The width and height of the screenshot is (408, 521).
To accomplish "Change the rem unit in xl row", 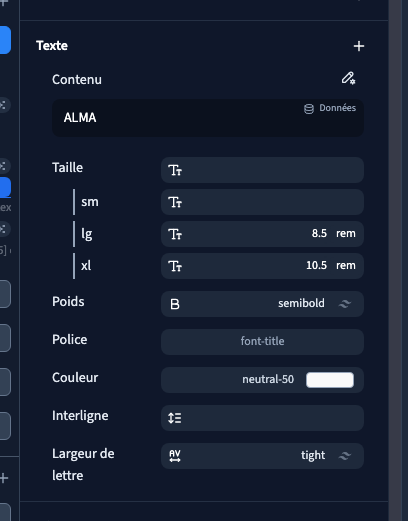I will [x=346, y=266].
